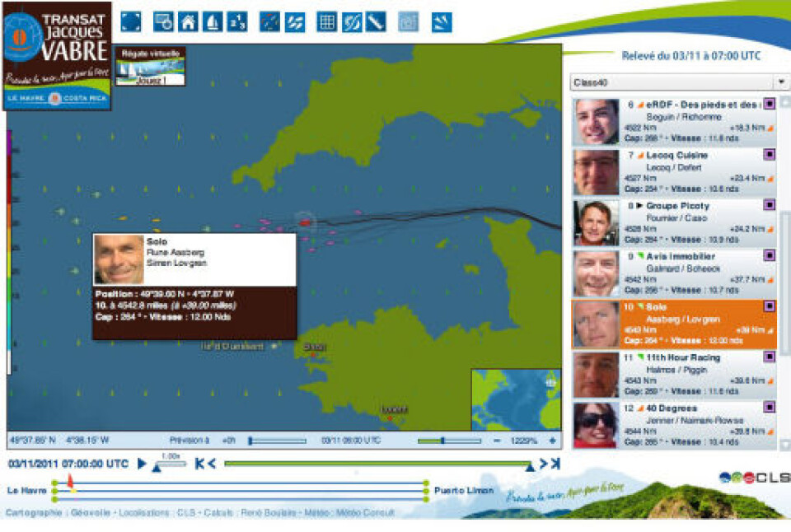Select 40 Degrees in the ranking list
Viewport: 791px width, 532px height.
[674, 425]
